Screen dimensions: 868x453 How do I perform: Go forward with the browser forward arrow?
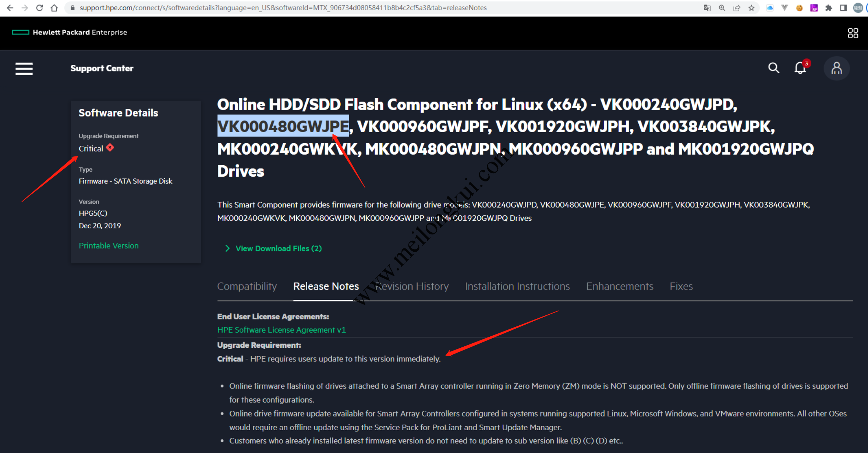25,8
